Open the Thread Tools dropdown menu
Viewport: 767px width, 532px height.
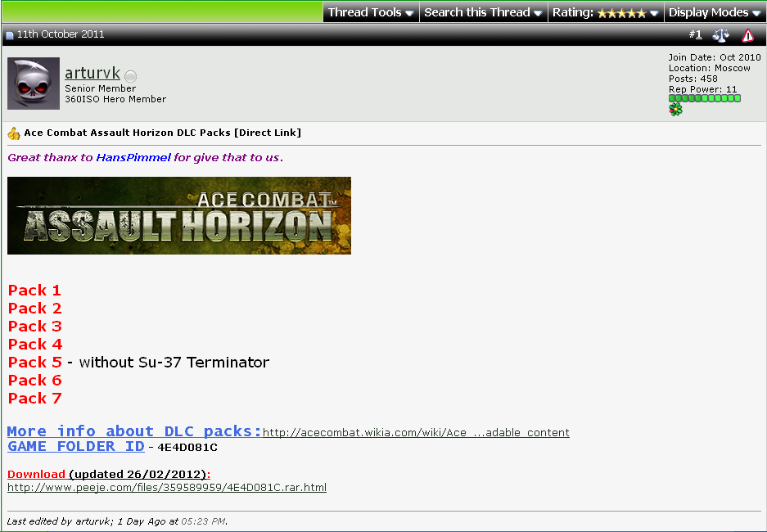pyautogui.click(x=371, y=12)
